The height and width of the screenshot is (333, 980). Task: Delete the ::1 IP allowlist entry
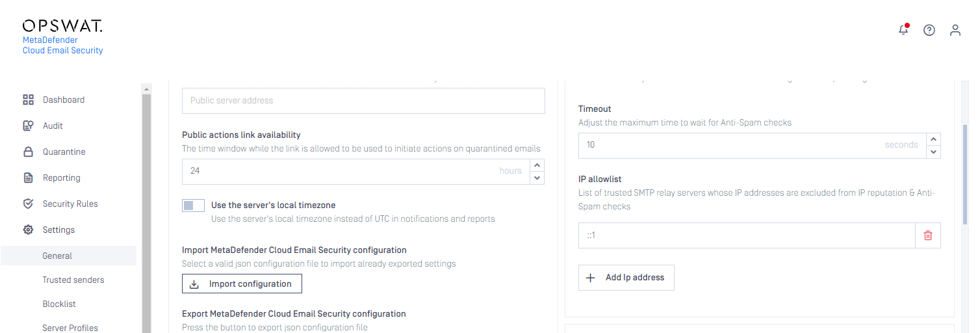point(928,235)
